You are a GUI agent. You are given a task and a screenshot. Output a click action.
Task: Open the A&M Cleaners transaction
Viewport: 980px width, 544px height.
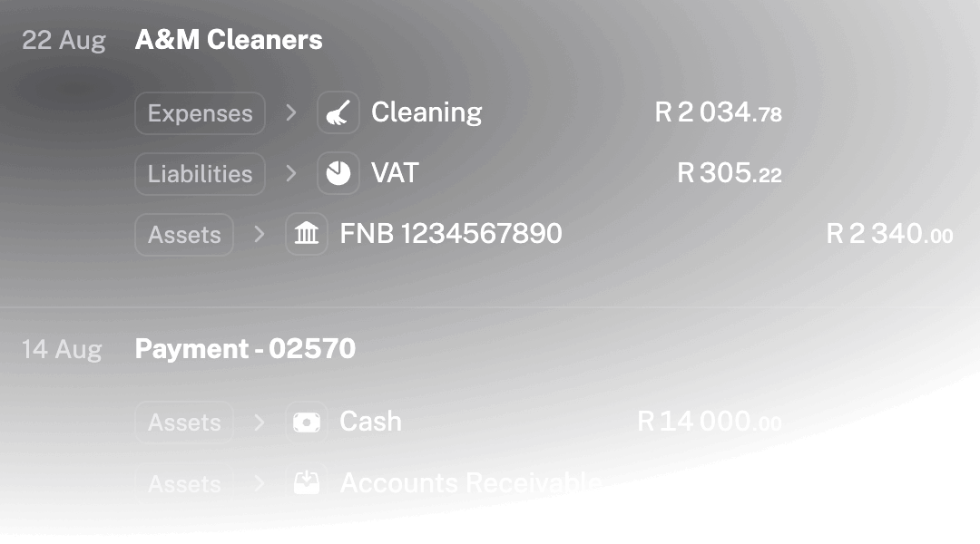[229, 40]
